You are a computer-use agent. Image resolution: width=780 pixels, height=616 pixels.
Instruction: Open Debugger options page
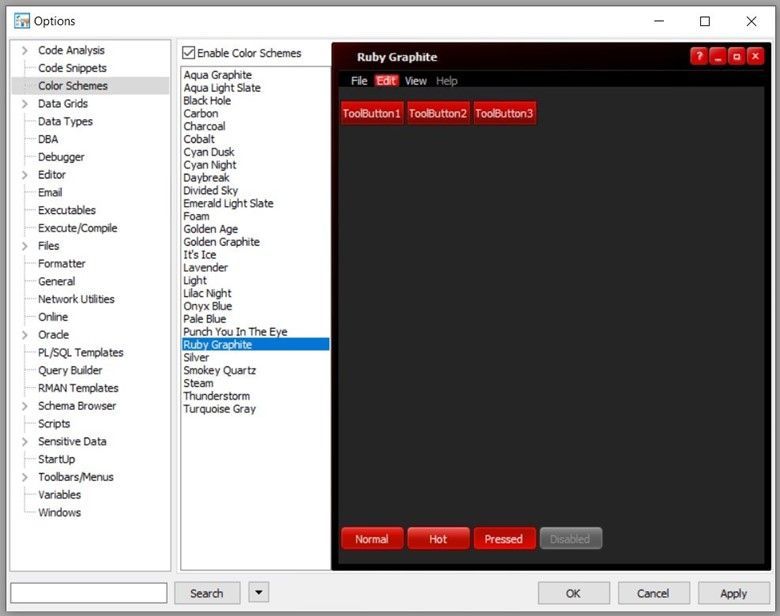[61, 157]
